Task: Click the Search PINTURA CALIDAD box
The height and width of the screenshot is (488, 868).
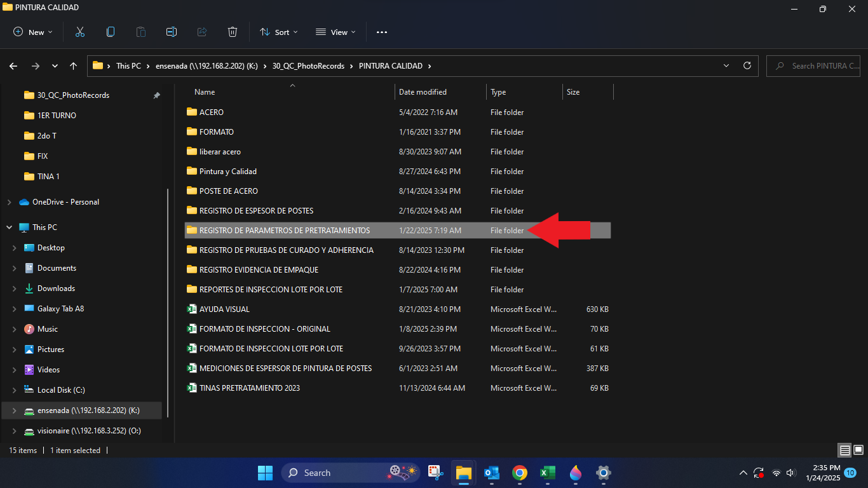Action: [814, 65]
